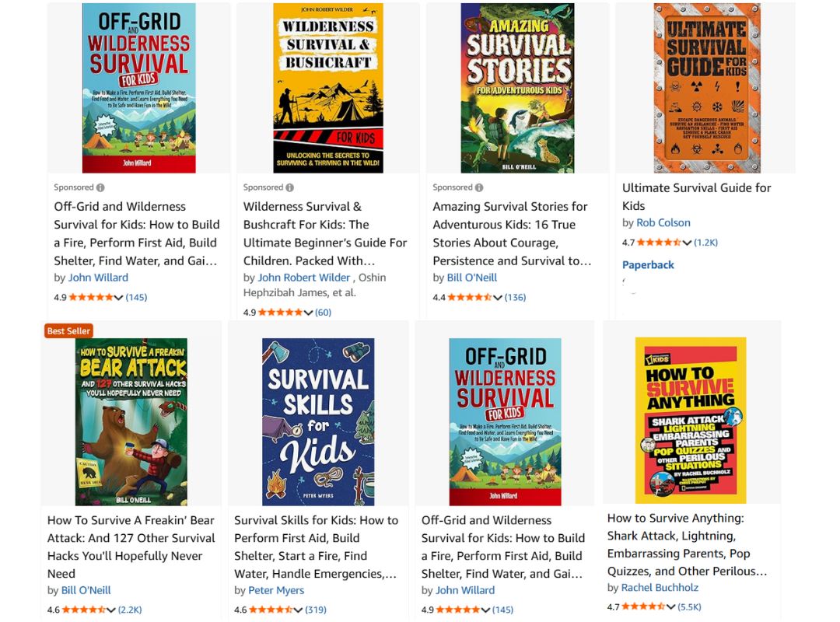Click the info icon beside Sponsored for Wilderness Bushcraft

[x=290, y=187]
